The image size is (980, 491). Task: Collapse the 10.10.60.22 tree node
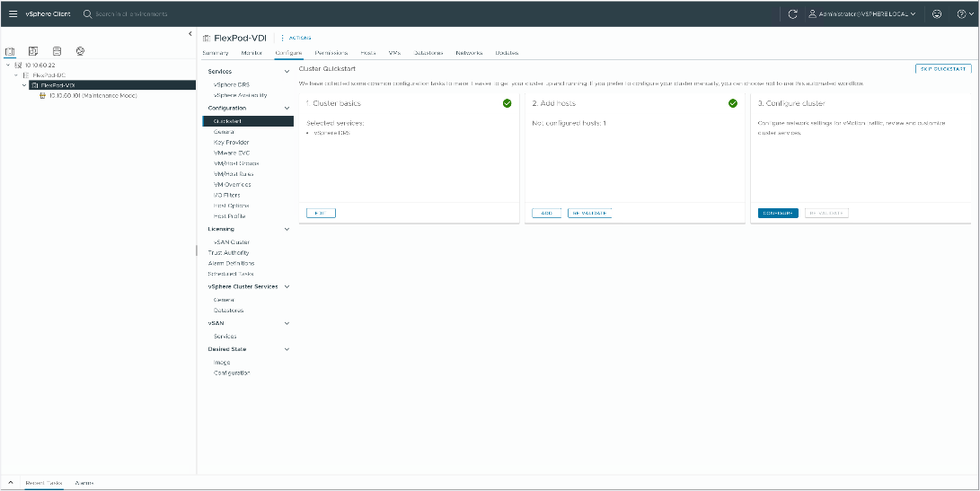pyautogui.click(x=8, y=65)
